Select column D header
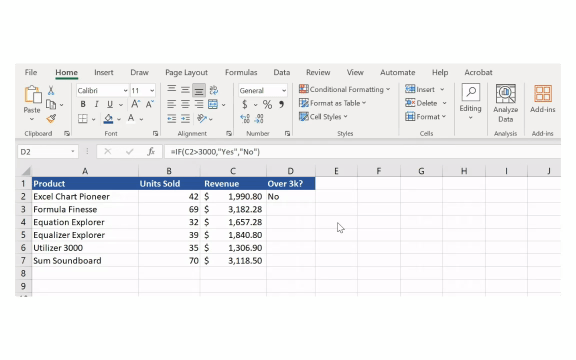576x360 pixels. (291, 171)
